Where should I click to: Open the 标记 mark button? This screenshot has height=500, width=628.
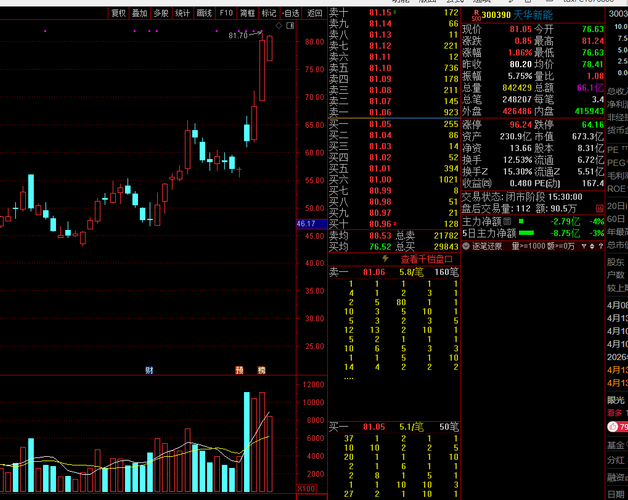tap(269, 13)
